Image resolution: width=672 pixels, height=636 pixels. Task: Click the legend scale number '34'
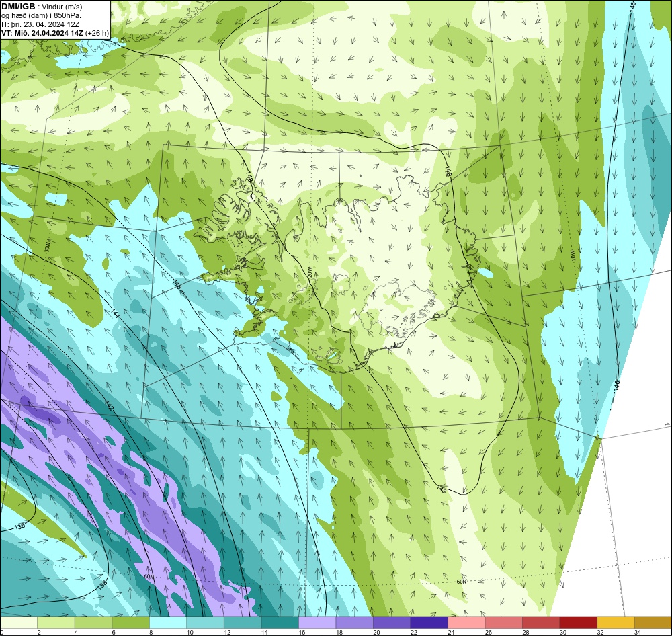click(637, 632)
